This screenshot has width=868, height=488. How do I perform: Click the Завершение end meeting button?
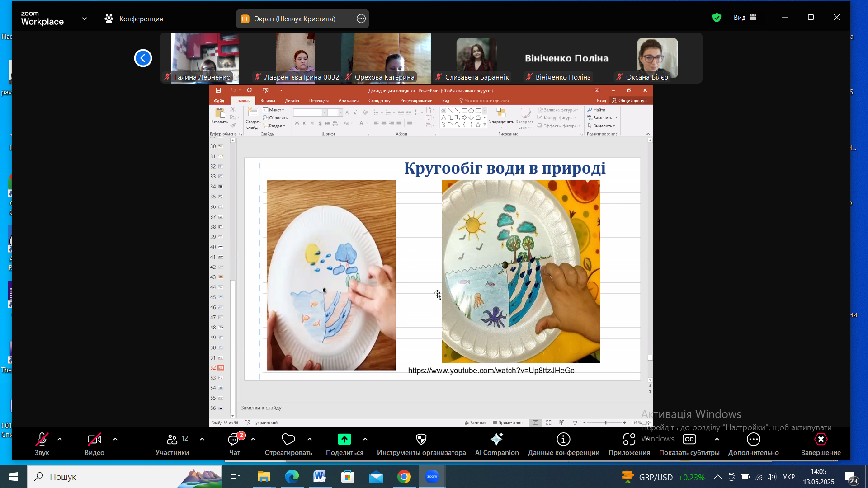coord(821,445)
